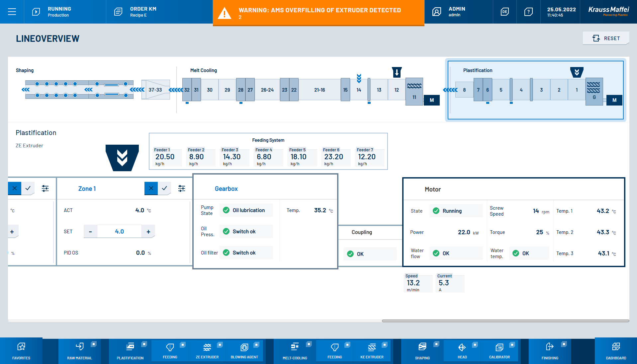Expand the Shaping submenu square

[x=436, y=344]
